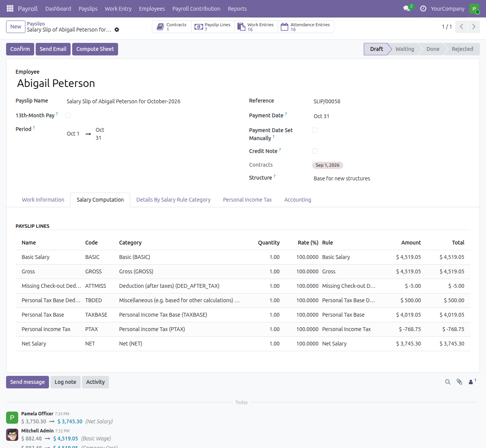Click the Log note button
The height and width of the screenshot is (448, 486).
click(x=65, y=382)
